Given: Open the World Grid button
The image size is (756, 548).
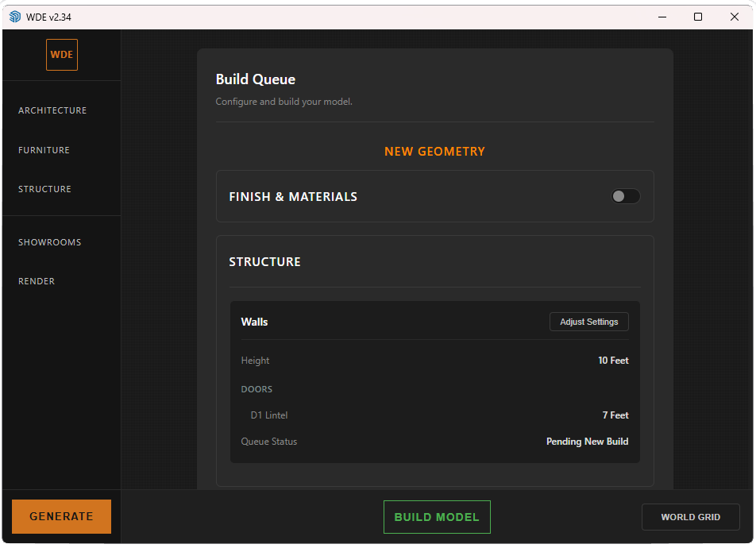Looking at the screenshot, I should point(690,517).
